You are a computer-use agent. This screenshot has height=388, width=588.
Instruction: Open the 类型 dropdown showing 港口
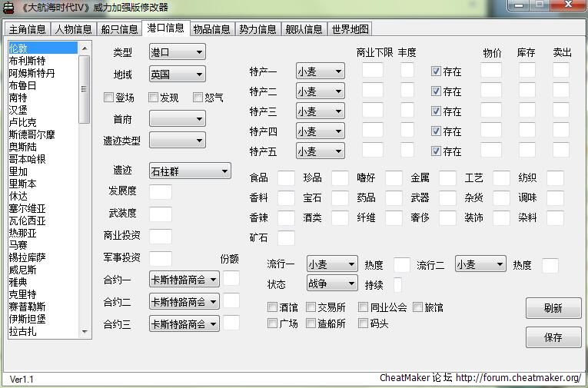[177, 52]
